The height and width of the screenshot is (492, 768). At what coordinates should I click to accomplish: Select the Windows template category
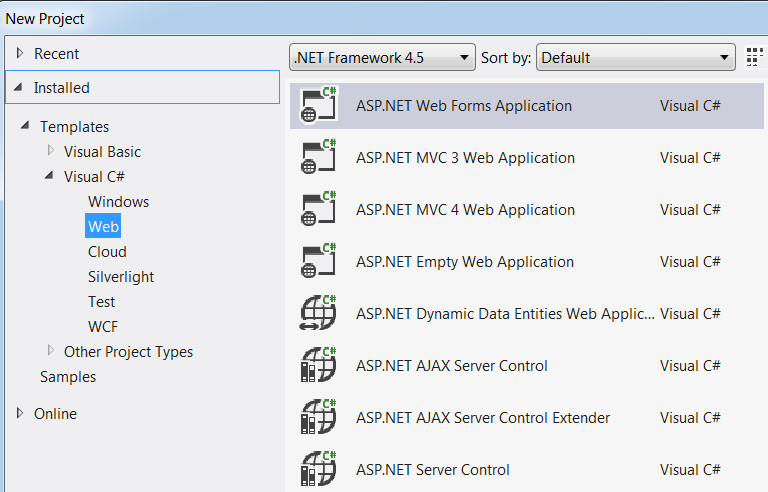coord(119,201)
